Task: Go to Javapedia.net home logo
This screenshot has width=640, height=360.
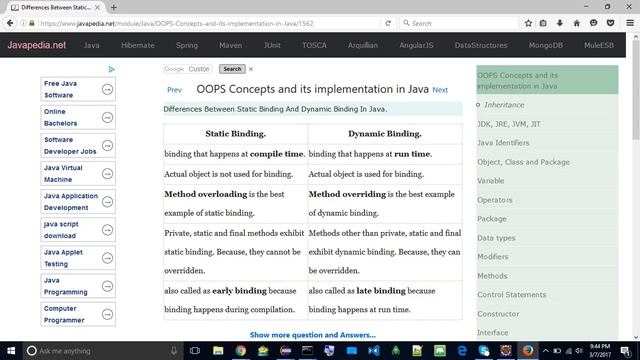Action: [x=36, y=45]
